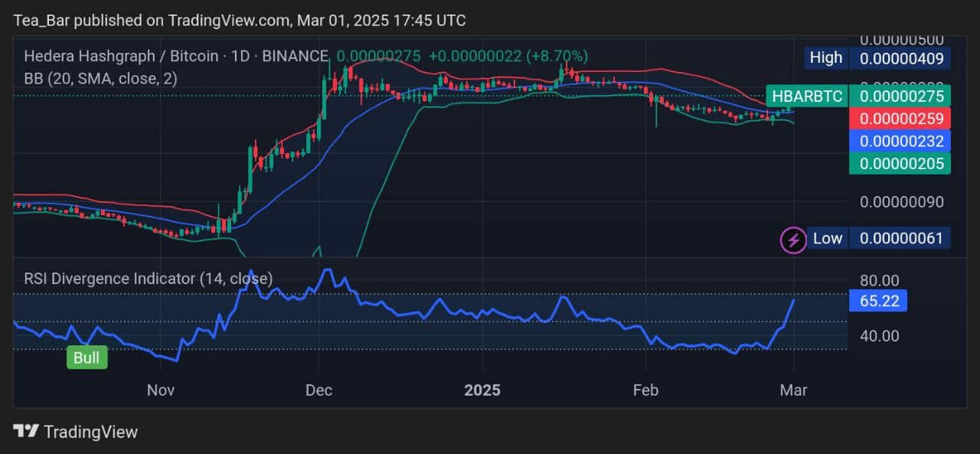980x454 pixels.
Task: Select the green Bull signal label
Action: point(87,358)
